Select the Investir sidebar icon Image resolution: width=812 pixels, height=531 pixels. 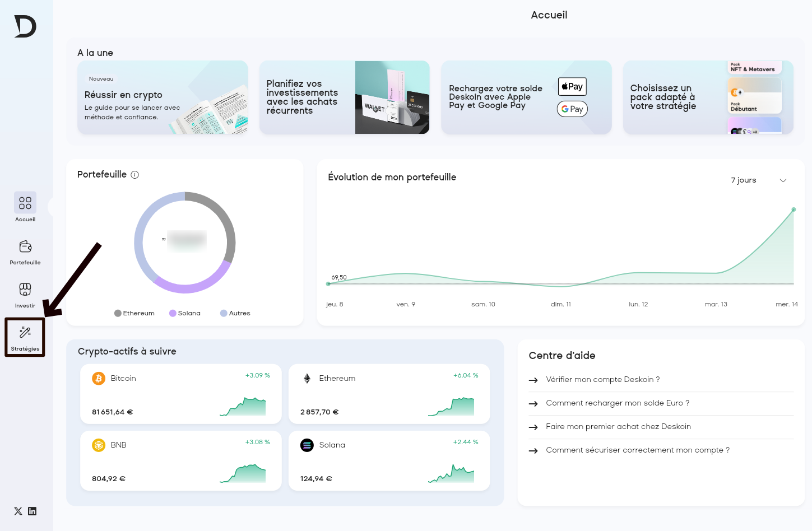25,290
